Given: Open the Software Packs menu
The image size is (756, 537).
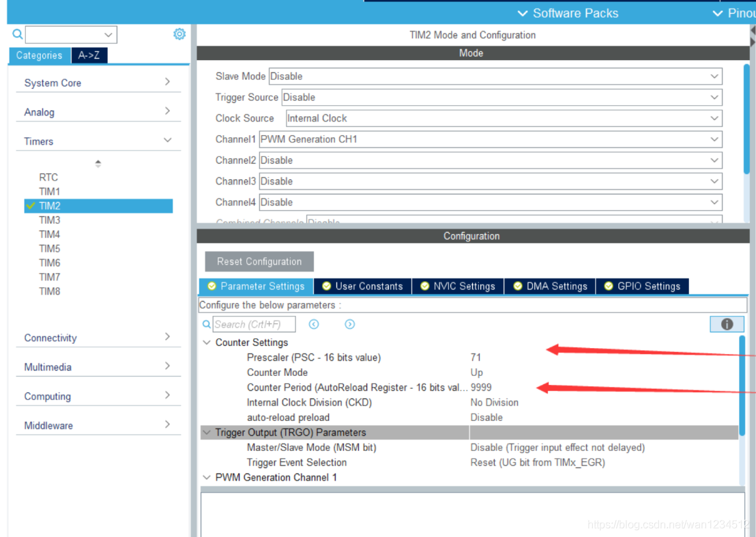Looking at the screenshot, I should (x=568, y=13).
